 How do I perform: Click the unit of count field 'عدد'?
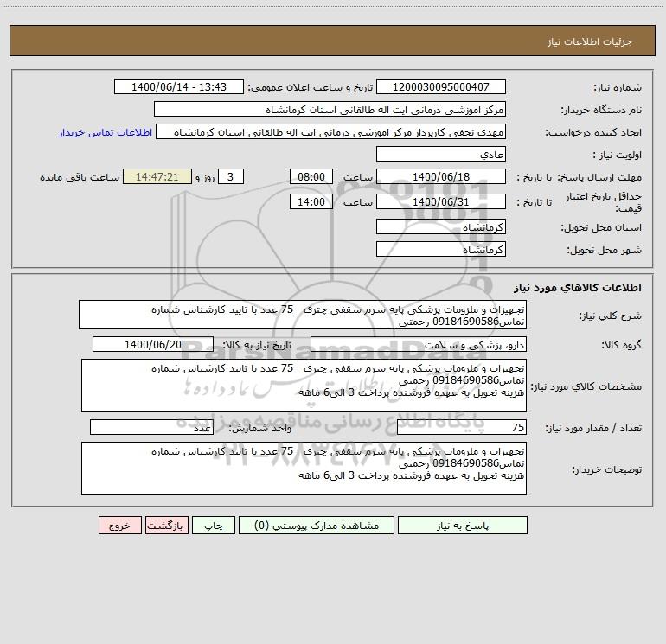point(151,427)
